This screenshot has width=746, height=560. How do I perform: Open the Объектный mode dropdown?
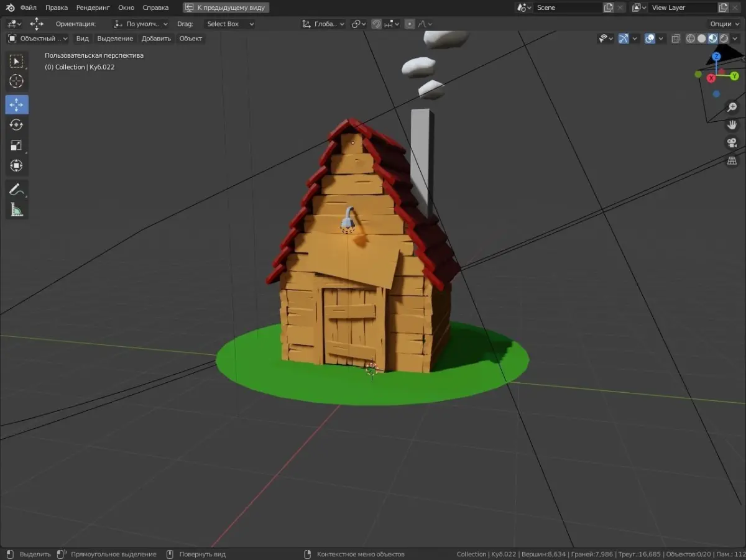[38, 39]
